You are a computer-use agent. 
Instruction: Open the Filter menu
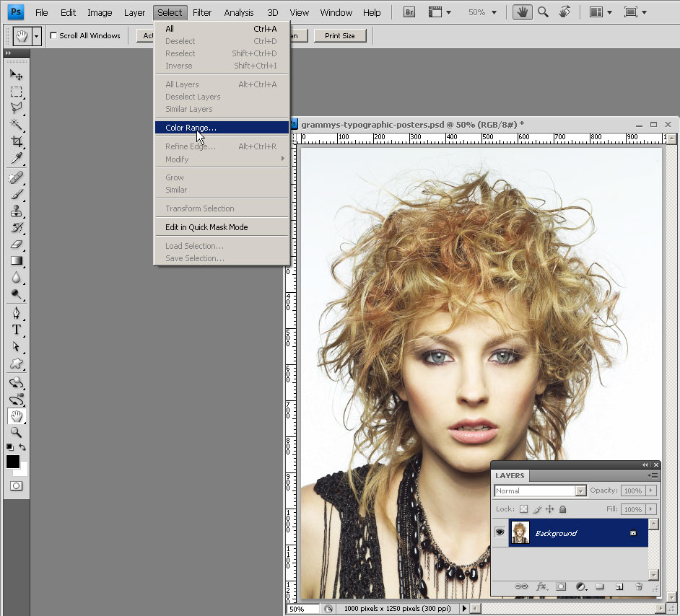tap(202, 12)
